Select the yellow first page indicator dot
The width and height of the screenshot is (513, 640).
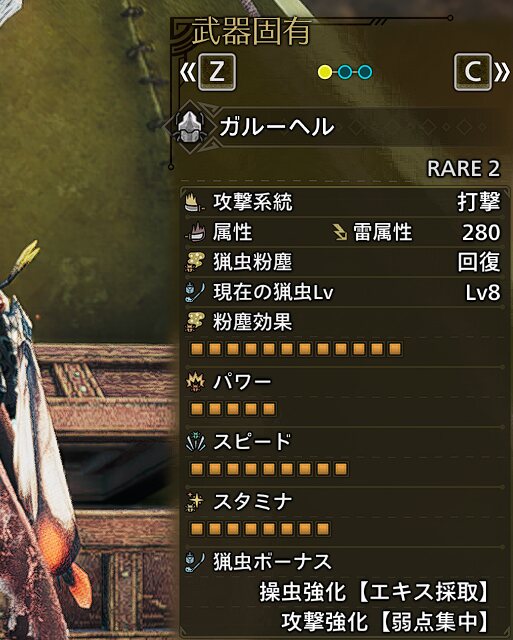pyautogui.click(x=325, y=72)
